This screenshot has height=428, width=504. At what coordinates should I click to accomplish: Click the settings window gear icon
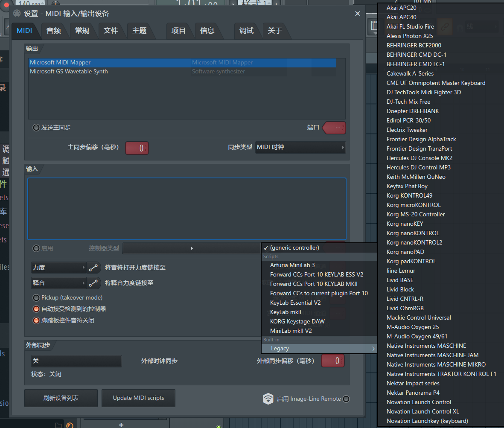[x=17, y=14]
